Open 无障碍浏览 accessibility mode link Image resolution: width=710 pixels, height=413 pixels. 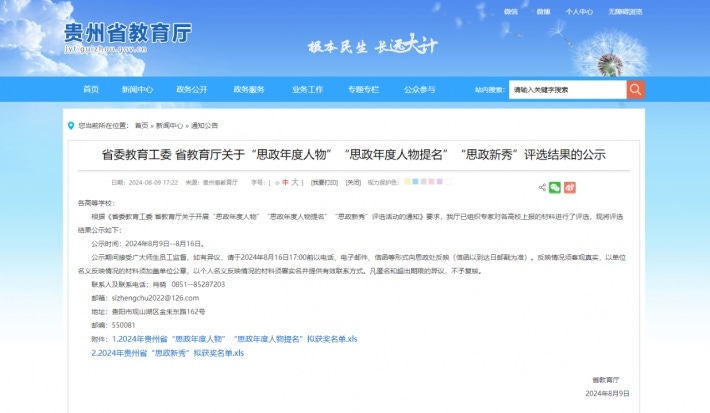click(x=625, y=12)
